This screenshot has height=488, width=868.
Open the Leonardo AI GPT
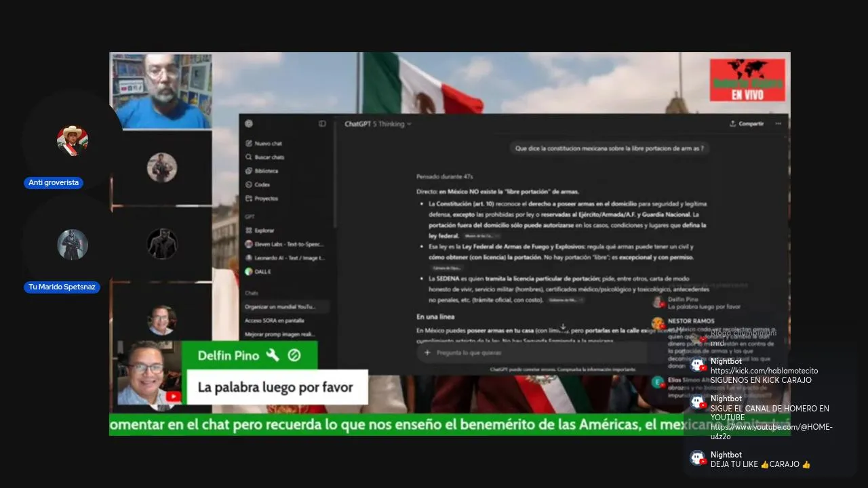coord(285,258)
